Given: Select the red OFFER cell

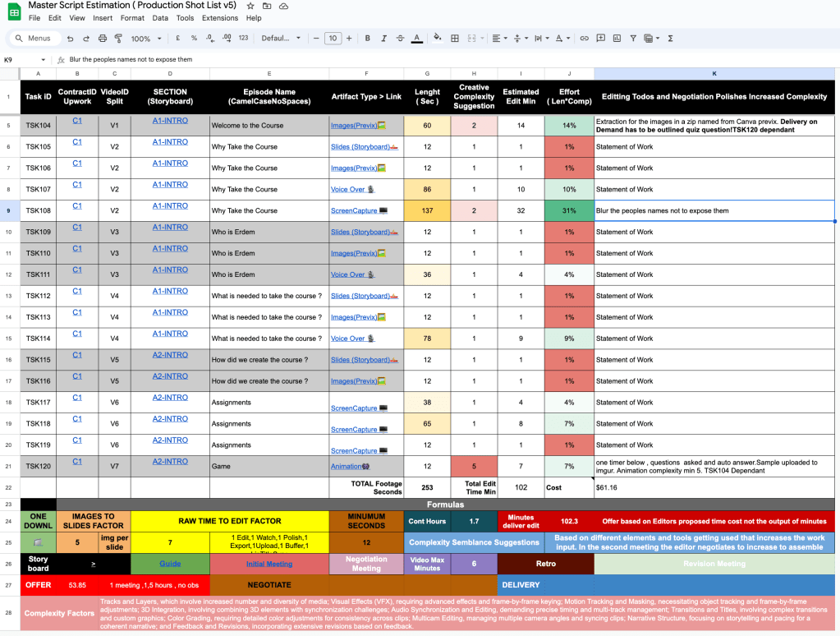Looking at the screenshot, I should tap(38, 585).
